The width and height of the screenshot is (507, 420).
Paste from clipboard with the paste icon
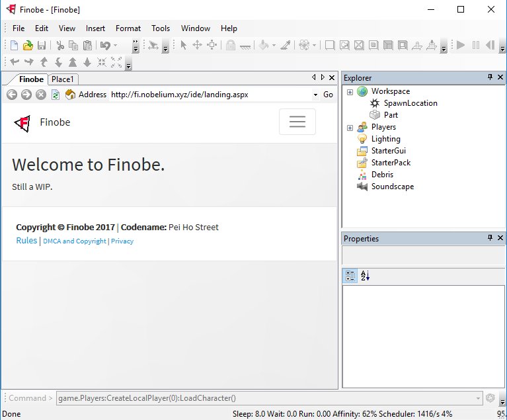click(88, 45)
